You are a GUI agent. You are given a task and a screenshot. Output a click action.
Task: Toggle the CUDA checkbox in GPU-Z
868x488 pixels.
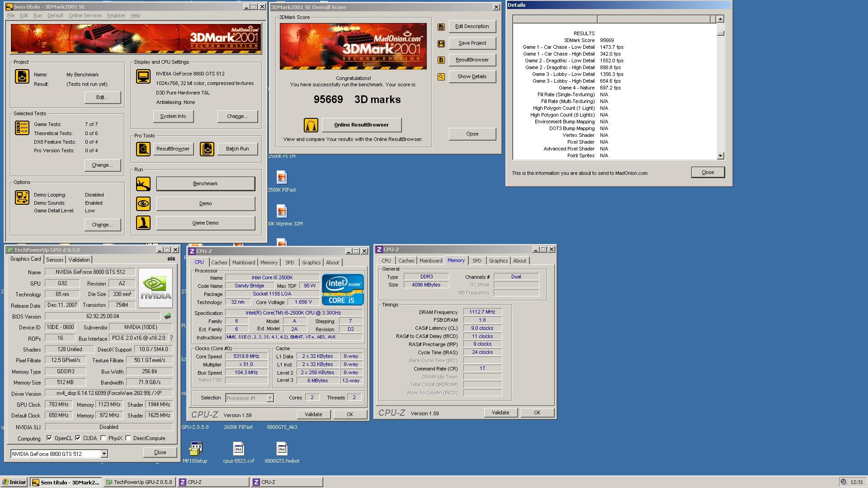78,438
